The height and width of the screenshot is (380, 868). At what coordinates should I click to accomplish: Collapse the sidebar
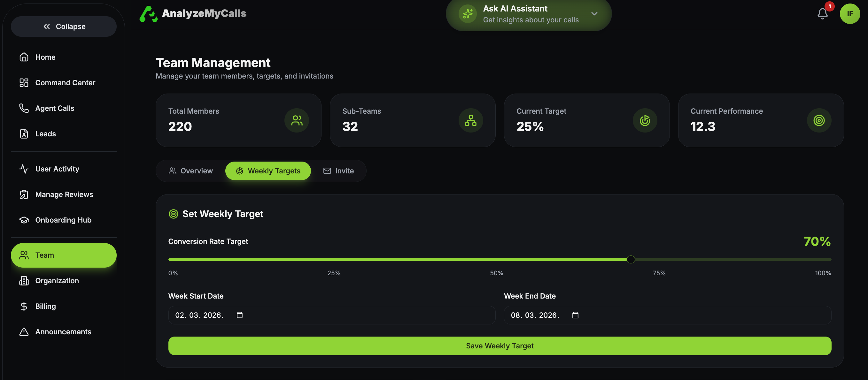pyautogui.click(x=64, y=27)
